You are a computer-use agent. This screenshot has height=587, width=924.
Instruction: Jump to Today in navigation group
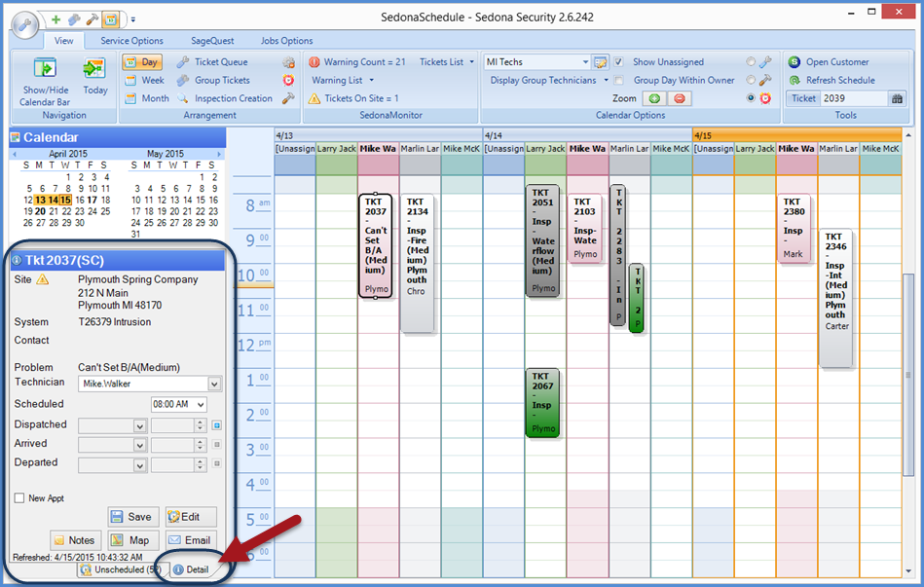94,77
